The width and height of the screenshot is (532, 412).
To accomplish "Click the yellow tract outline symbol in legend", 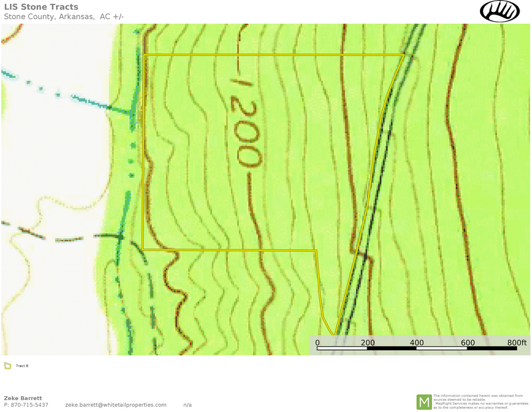I will [9, 365].
